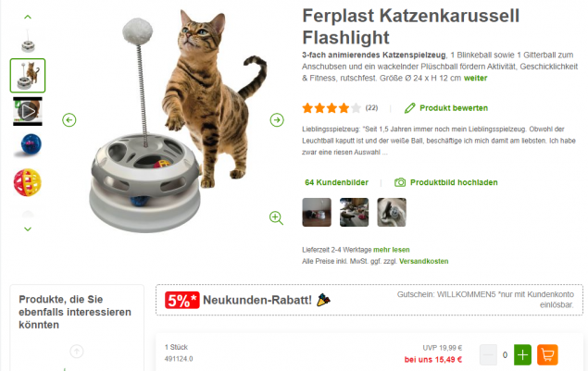The height and width of the screenshot is (371, 588).
Task: Click the next image arrow on main photo
Action: click(277, 120)
